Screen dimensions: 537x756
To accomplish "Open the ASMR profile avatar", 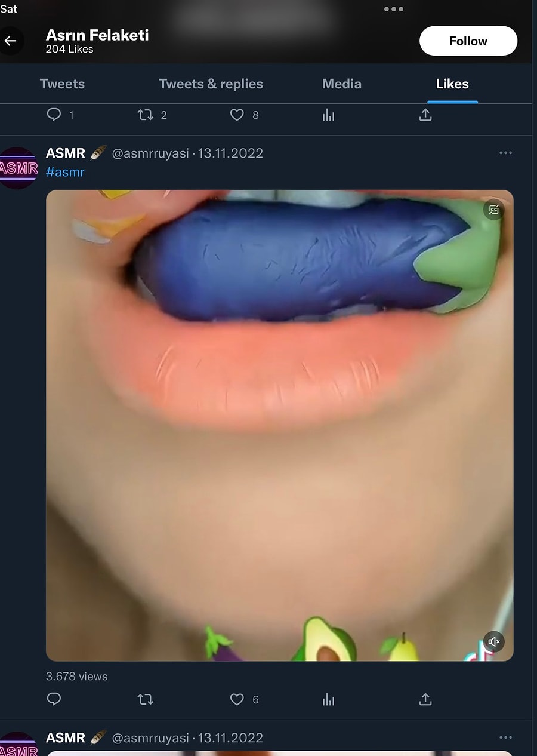I will pyautogui.click(x=18, y=168).
